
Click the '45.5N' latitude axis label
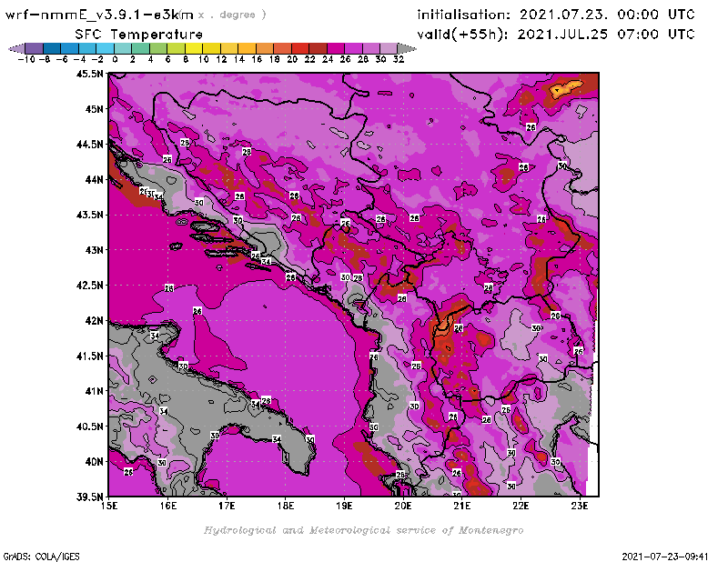tap(89, 74)
